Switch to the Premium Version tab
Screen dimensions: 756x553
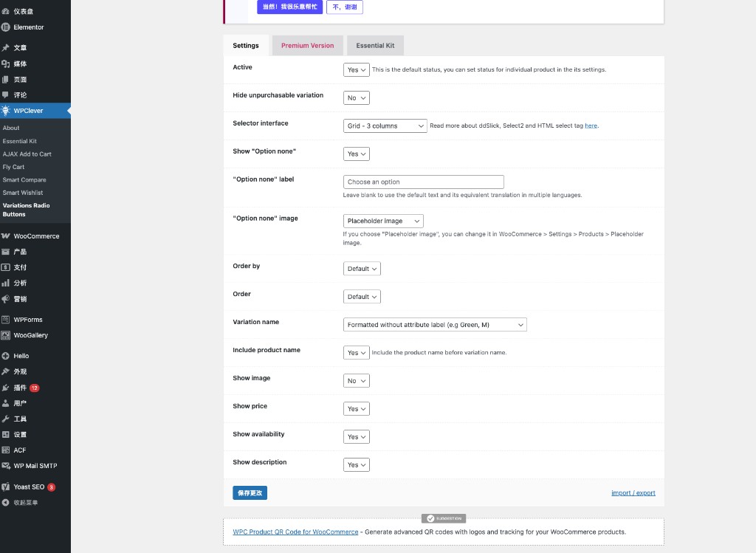pyautogui.click(x=307, y=45)
